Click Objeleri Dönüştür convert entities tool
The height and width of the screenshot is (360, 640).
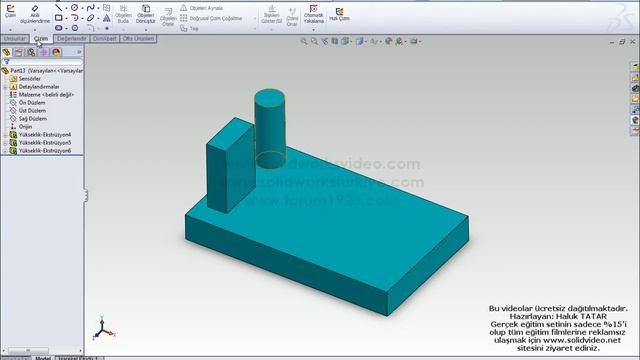click(x=146, y=15)
